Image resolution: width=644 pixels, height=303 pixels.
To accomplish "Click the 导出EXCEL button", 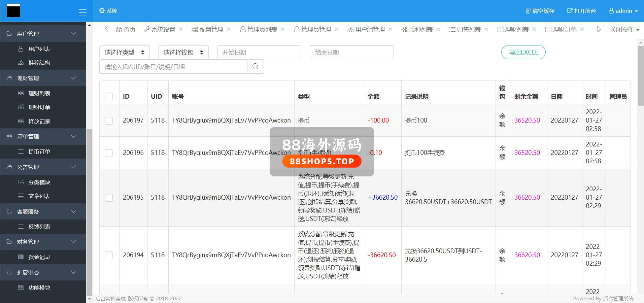I will point(523,52).
